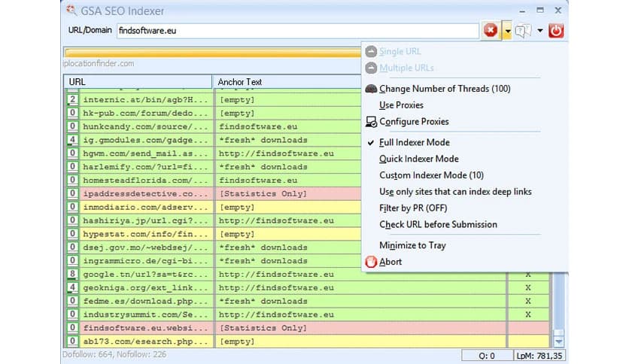
Task: Open Configure Proxies
Action: pyautogui.click(x=414, y=122)
